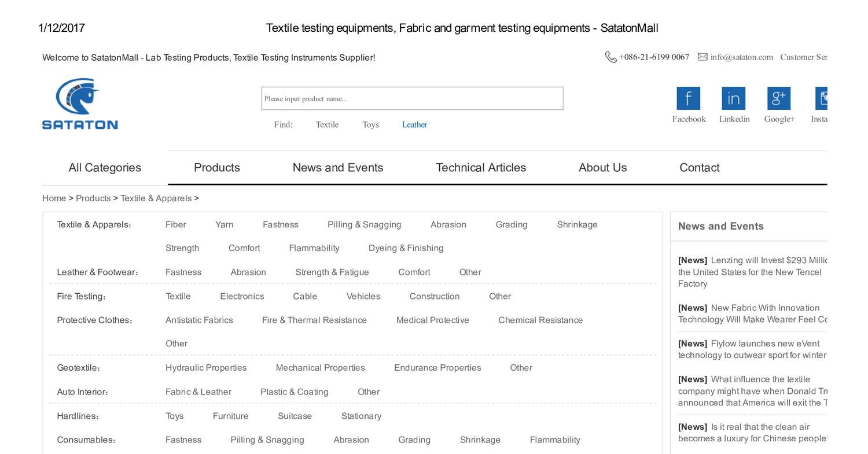Read the Lenzing investment news article
The image size is (868, 454).
(752, 272)
